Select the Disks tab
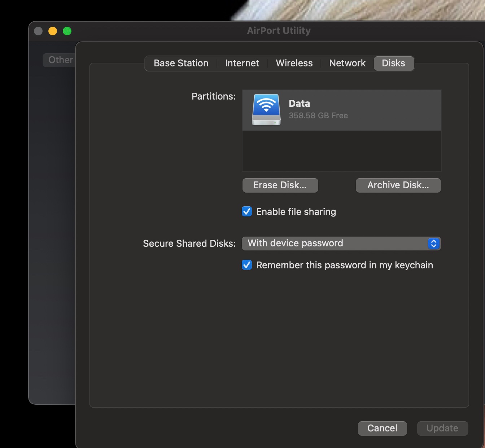Viewport: 485px width, 448px height. (394, 63)
